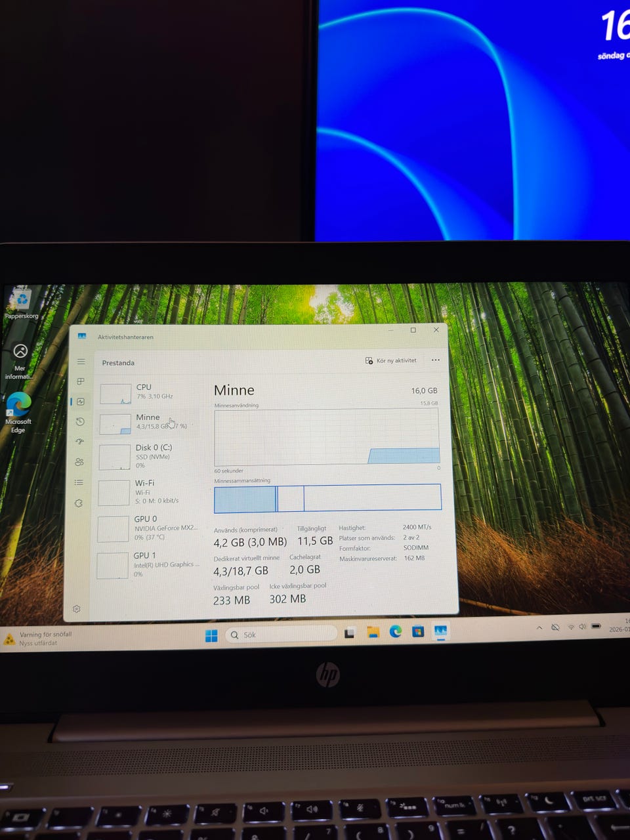Click the Task Manager title bar app icon

(x=82, y=336)
